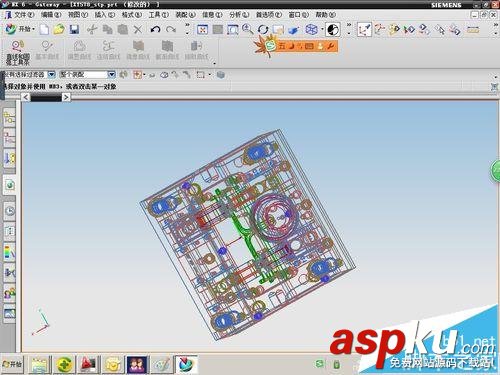
Task: Open the 格式 (Format) menu
Action: (x=132, y=15)
